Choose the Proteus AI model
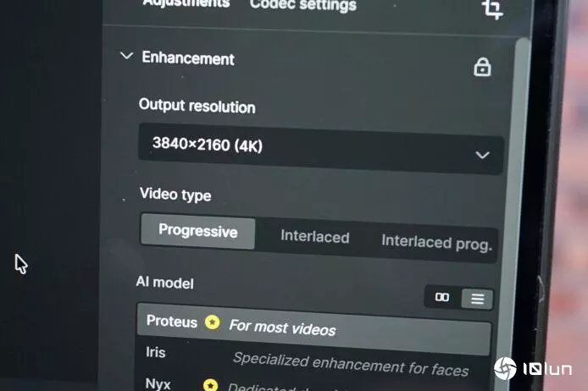Image resolution: width=588 pixels, height=391 pixels. click(313, 329)
